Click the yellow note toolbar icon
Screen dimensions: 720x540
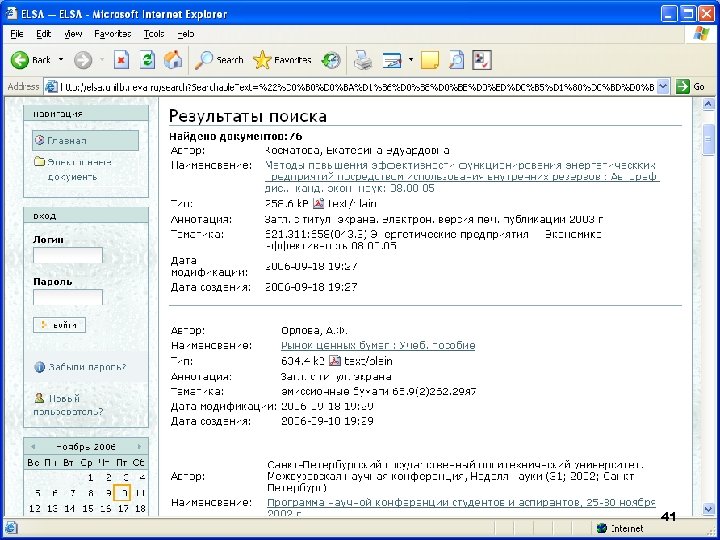click(430, 60)
